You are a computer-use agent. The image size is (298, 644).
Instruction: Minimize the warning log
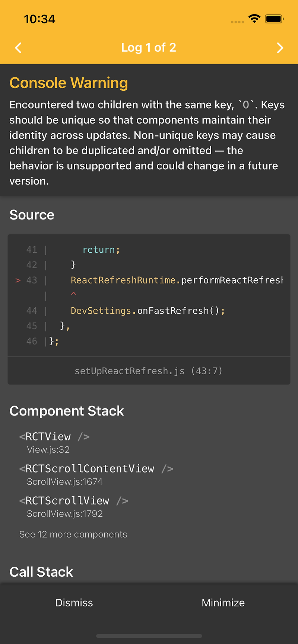coord(223,603)
